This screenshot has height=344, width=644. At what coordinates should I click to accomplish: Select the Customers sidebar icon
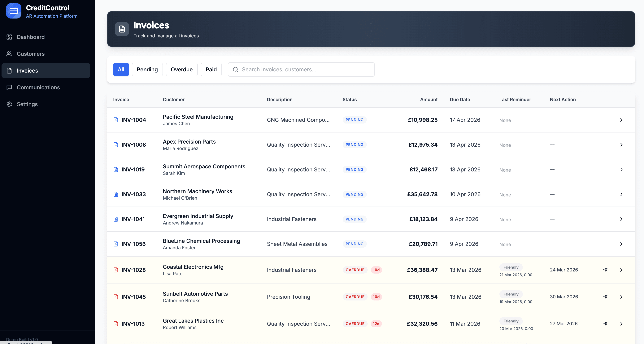[x=9, y=54]
